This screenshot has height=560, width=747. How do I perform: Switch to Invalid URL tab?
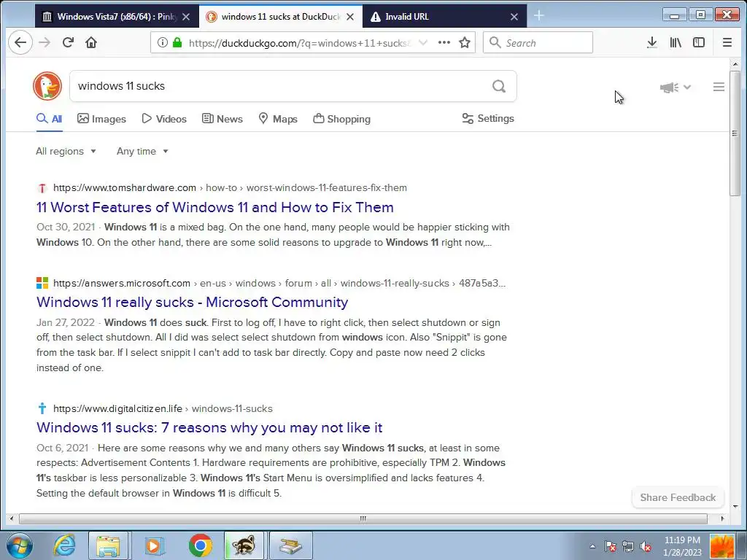(x=444, y=17)
